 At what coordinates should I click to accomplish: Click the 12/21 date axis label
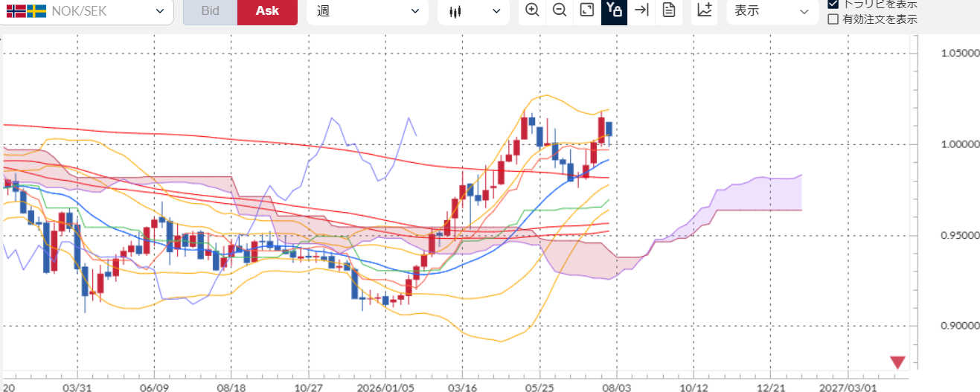click(x=771, y=388)
